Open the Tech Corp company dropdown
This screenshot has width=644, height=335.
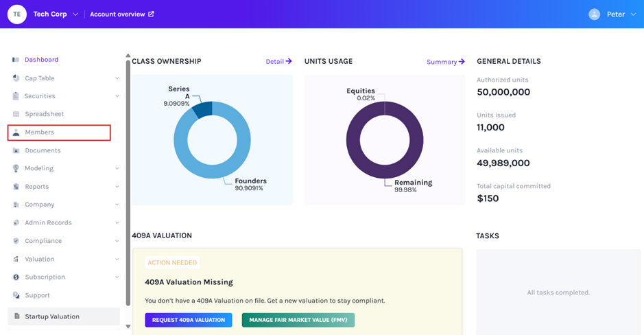point(75,14)
